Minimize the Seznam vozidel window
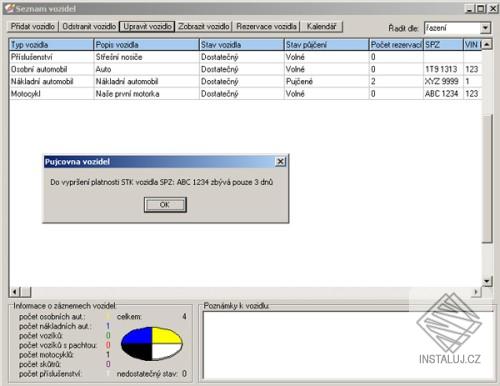Viewport: 500px width, 386px height. click(470, 9)
